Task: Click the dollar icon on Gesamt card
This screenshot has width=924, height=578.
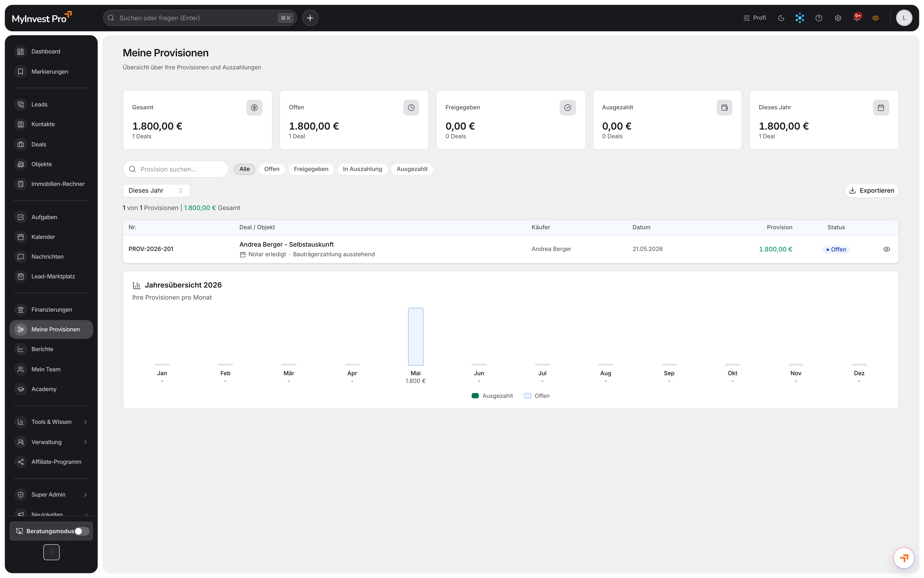Action: coord(254,108)
